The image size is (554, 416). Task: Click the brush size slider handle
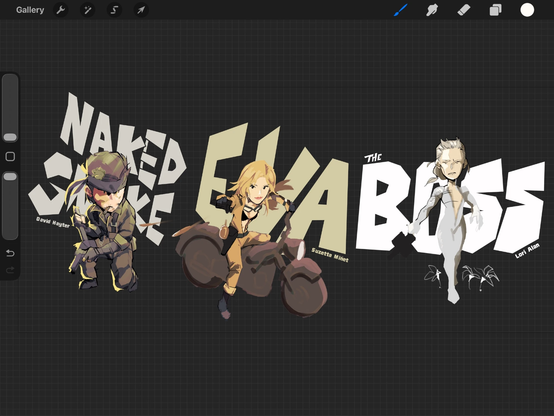(x=10, y=137)
